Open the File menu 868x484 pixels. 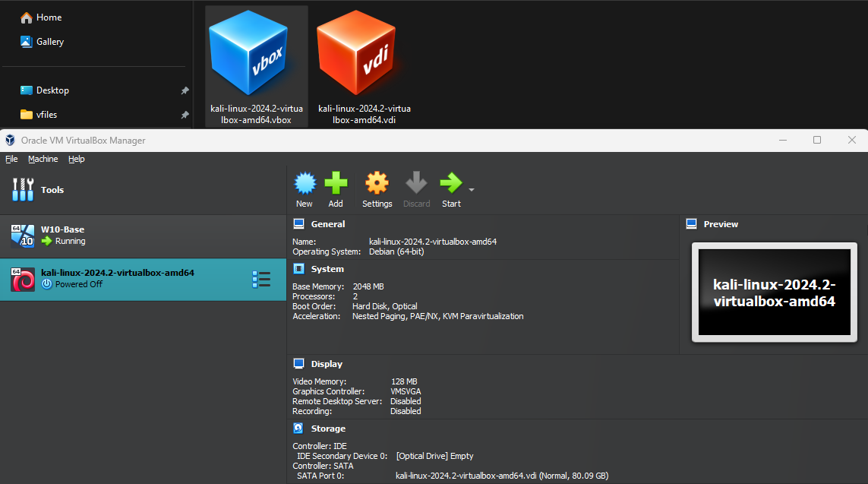point(11,159)
